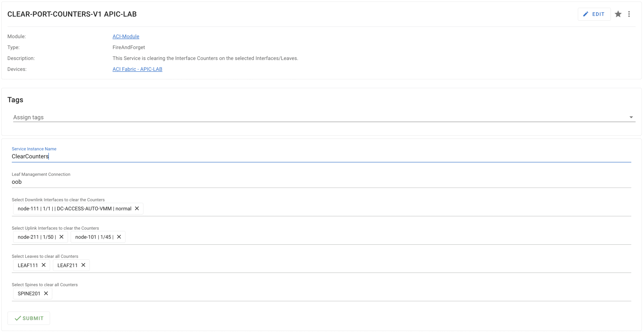Expand the Assign tags dropdown arrow
The image size is (644, 333).
pyautogui.click(x=631, y=117)
